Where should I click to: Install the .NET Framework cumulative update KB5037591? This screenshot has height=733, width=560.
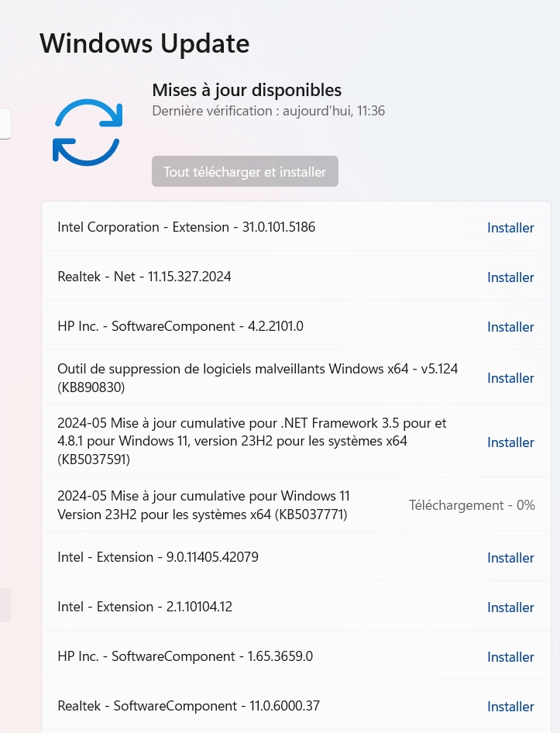[x=510, y=442]
